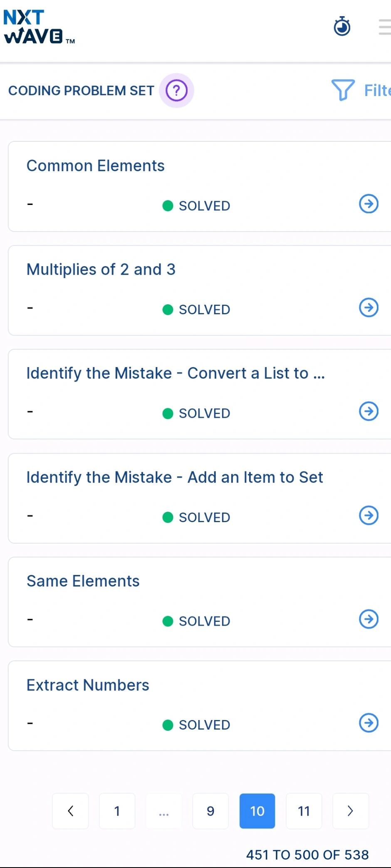The height and width of the screenshot is (868, 391).
Task: Click the NxtWave logo
Action: click(x=39, y=27)
